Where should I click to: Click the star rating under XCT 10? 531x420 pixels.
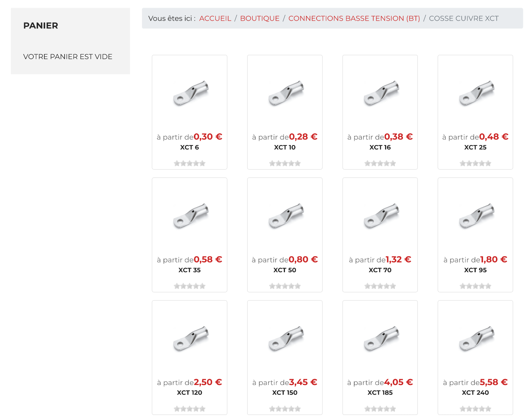pyautogui.click(x=285, y=163)
